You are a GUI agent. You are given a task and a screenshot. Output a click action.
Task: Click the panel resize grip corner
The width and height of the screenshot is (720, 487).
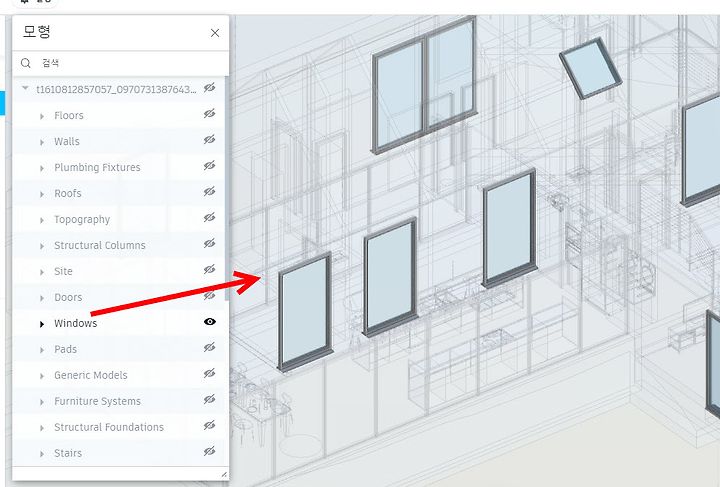(x=224, y=475)
